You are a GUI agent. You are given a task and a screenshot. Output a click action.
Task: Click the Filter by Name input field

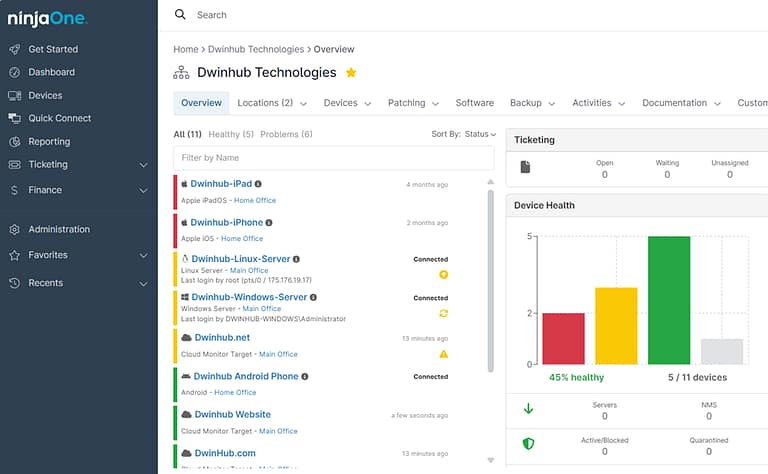pyautogui.click(x=333, y=158)
